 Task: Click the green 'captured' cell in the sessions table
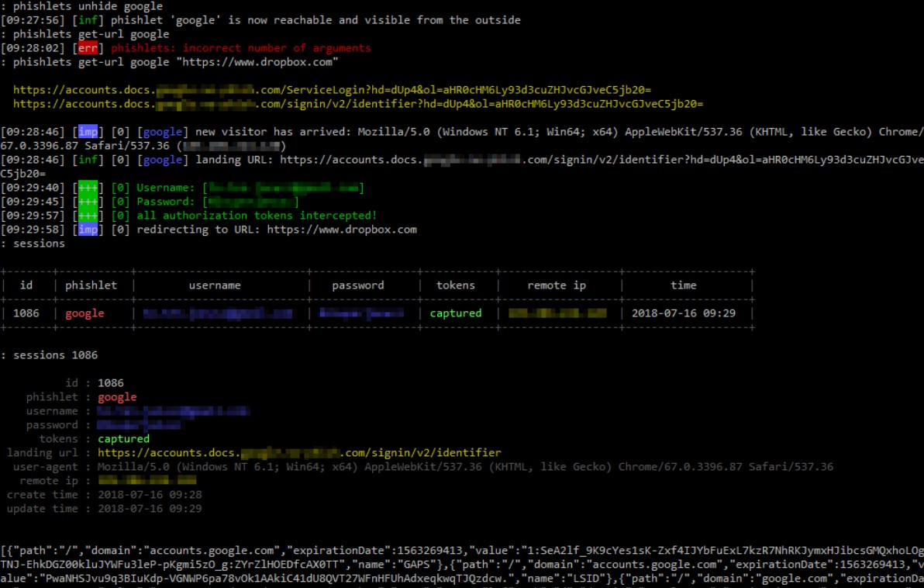click(456, 313)
